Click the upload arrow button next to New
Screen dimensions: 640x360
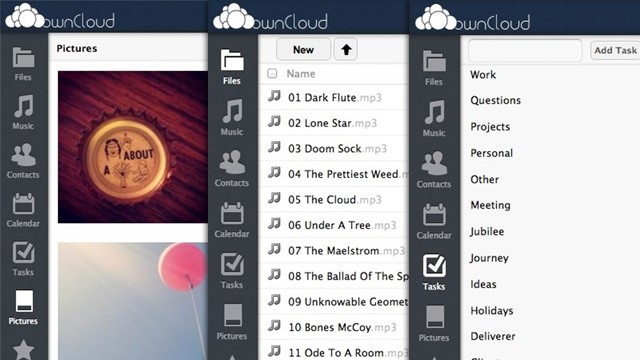[x=346, y=49]
